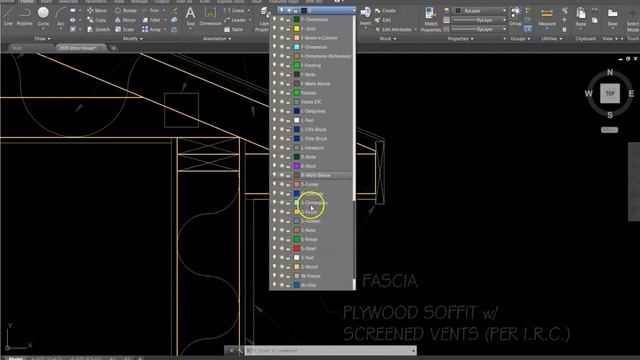640x360 pixels.
Task: Insert a Table
Action: pos(233,29)
